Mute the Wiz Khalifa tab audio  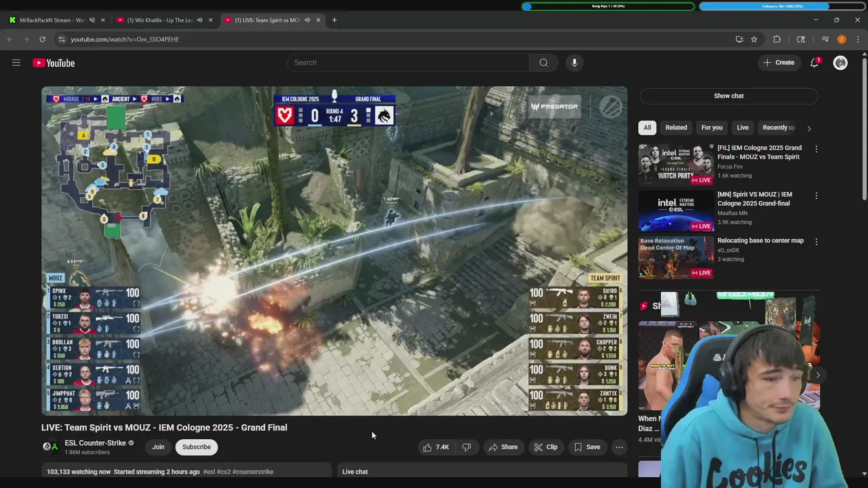tap(199, 20)
